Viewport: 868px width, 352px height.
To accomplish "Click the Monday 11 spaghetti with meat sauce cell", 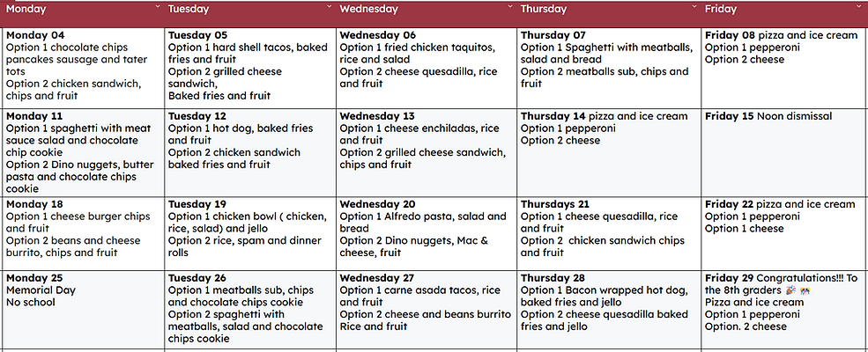I will (83, 152).
